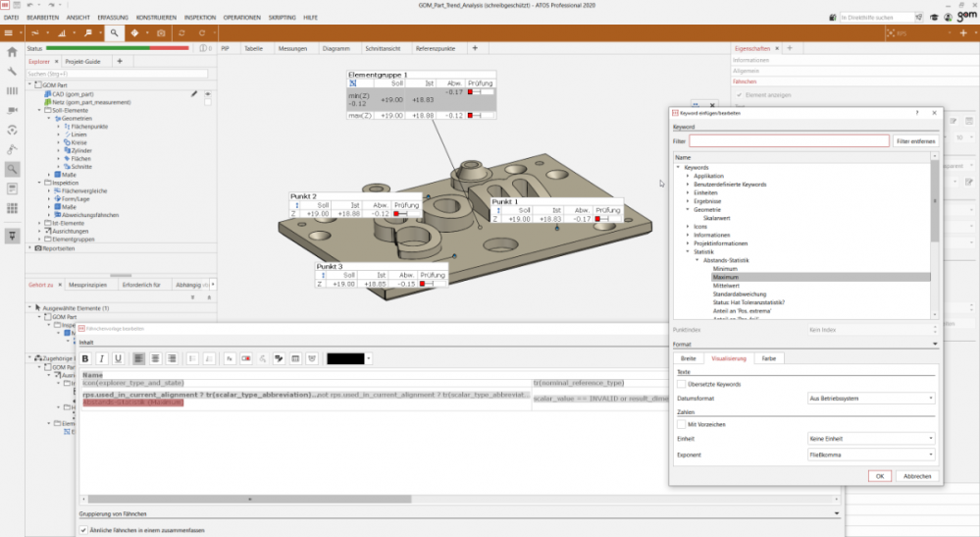Open the Exponent Fließkomma dropdown
The image size is (980, 537).
[870, 454]
